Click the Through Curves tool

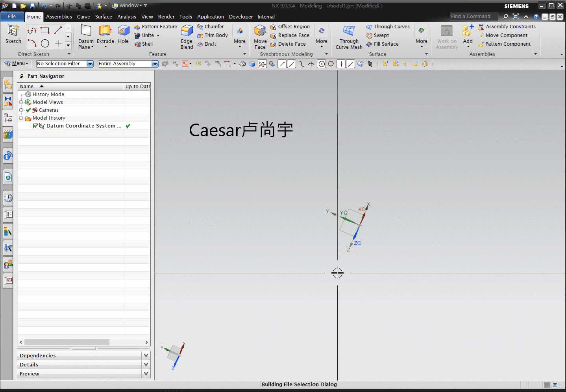388,27
